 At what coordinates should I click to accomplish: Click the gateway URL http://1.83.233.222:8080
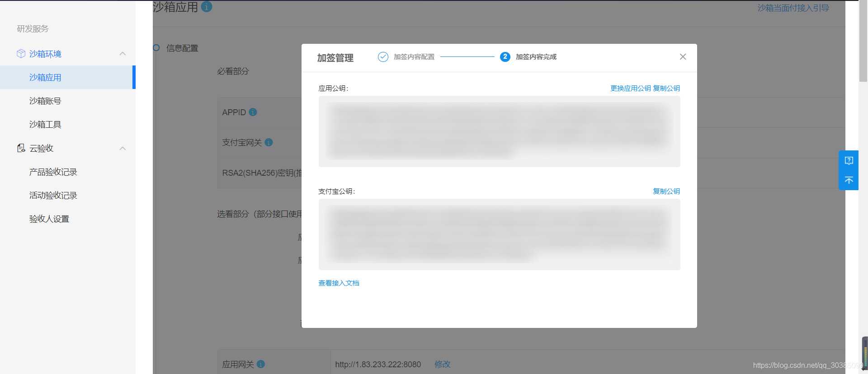378,365
